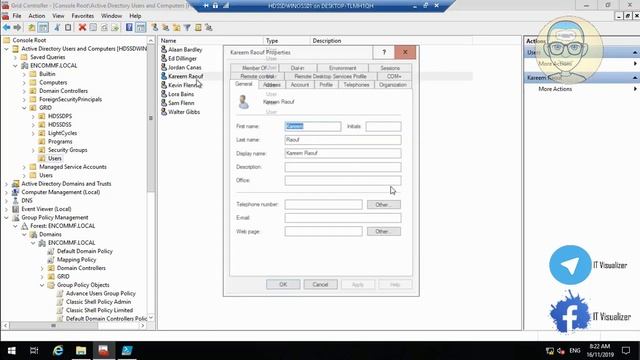Expand the Domain Controllers under ENCOMMF.LOCAL
Screen dimensions: 640x360
[x=24, y=91]
